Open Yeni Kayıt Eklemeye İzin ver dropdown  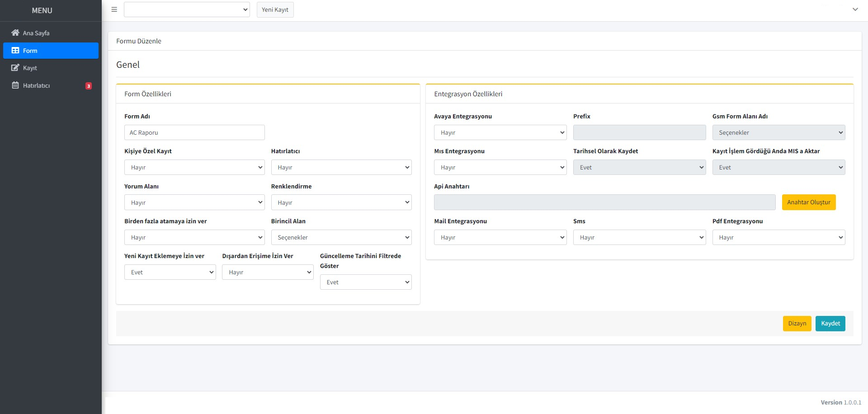point(170,272)
